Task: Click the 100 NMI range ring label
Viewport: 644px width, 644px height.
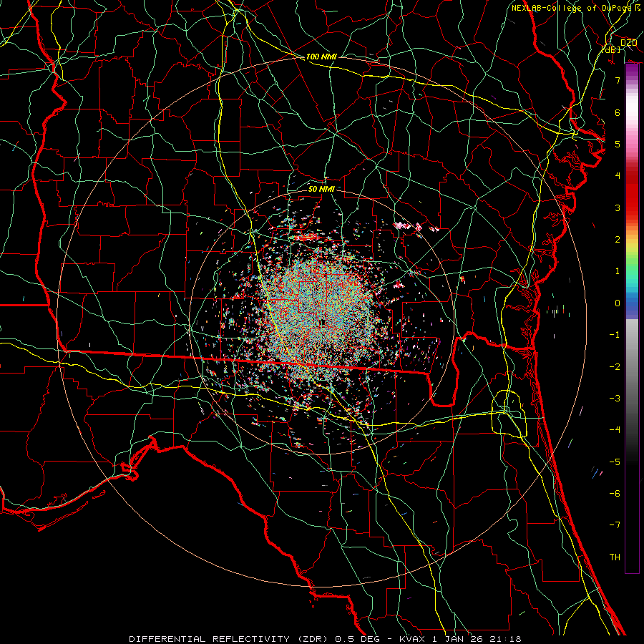Action: tap(321, 57)
